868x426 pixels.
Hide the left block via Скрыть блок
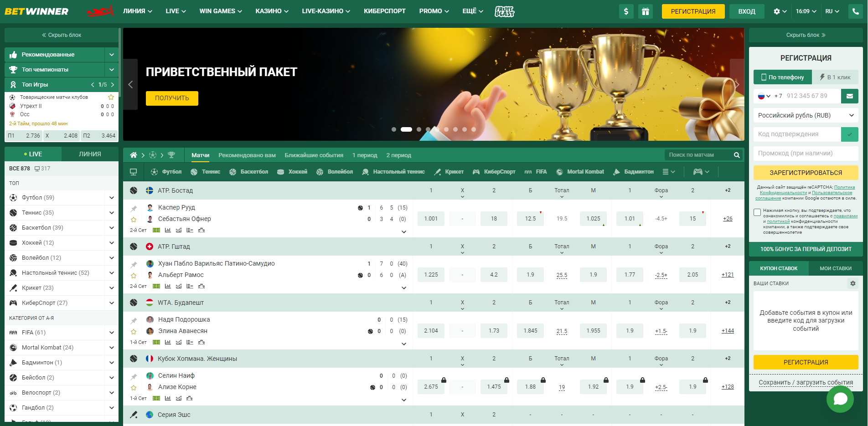click(62, 35)
